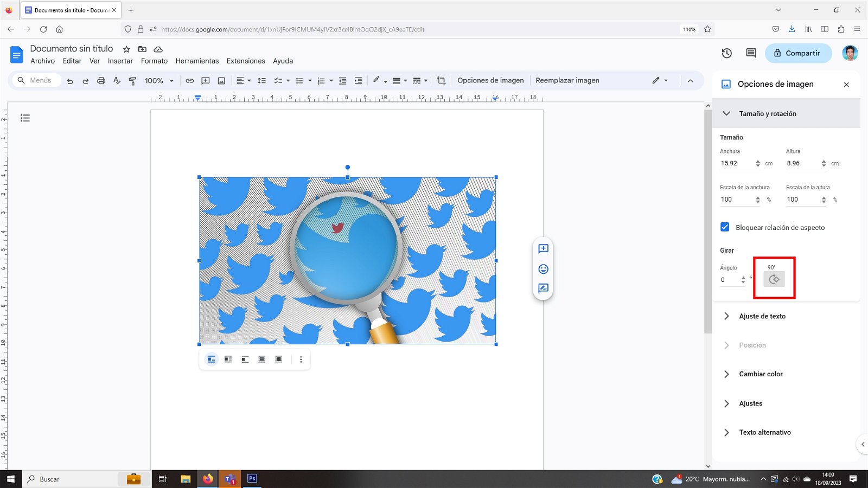Open the border dash style dropdown
The width and height of the screenshot is (868, 488).
point(420,81)
